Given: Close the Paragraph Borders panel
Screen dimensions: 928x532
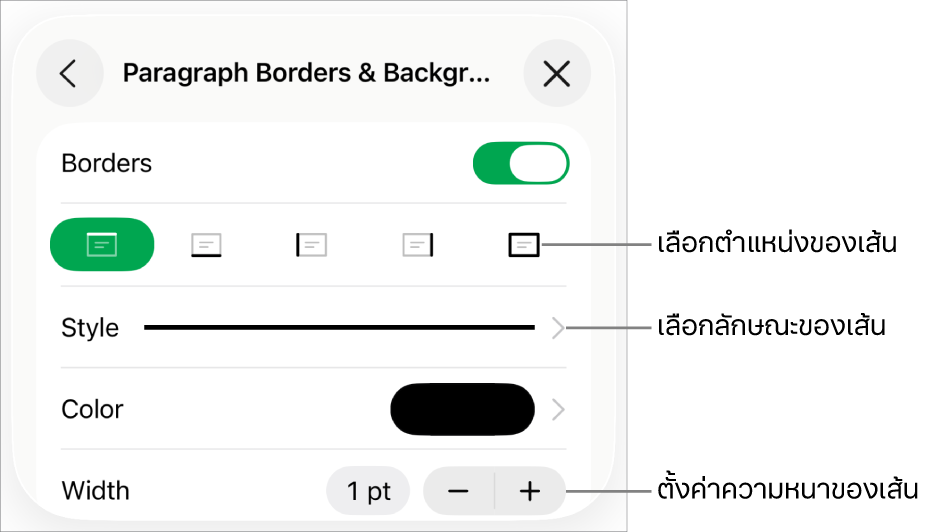Looking at the screenshot, I should point(557,73).
